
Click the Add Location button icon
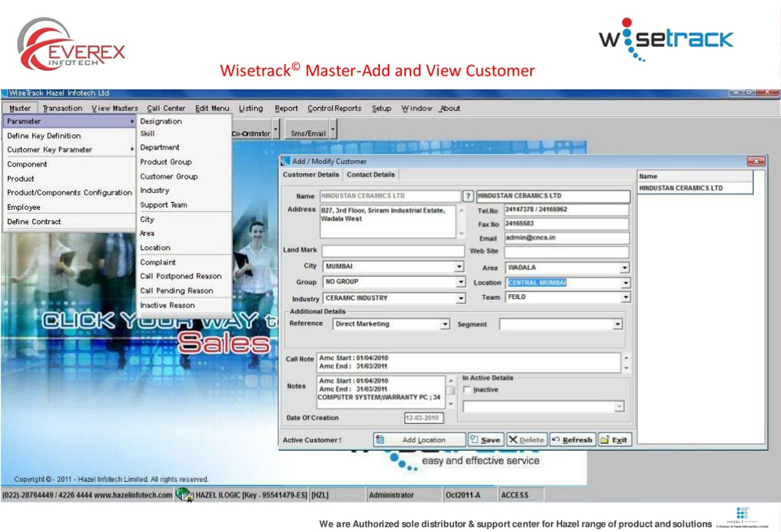(380, 440)
